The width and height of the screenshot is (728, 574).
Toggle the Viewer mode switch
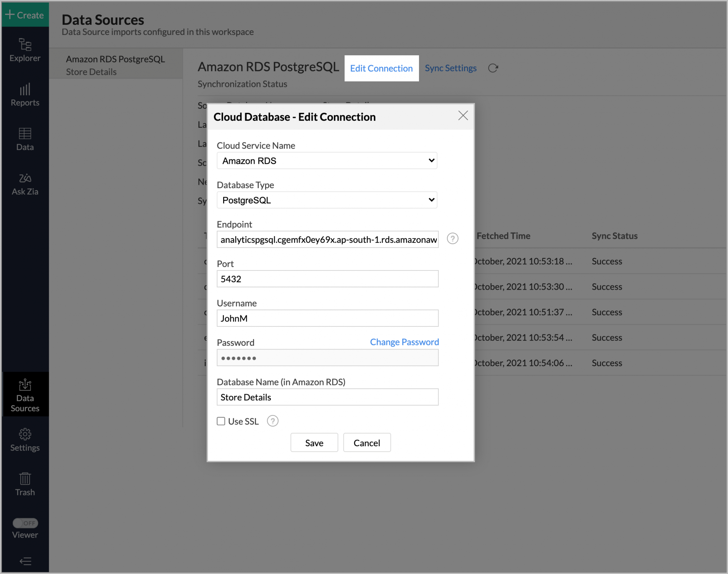(25, 523)
